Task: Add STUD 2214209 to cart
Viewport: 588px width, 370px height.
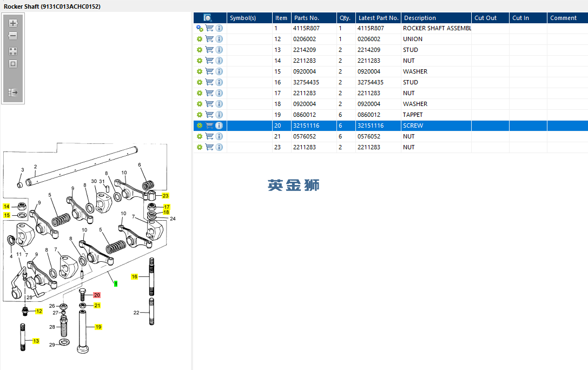Action: pos(209,50)
